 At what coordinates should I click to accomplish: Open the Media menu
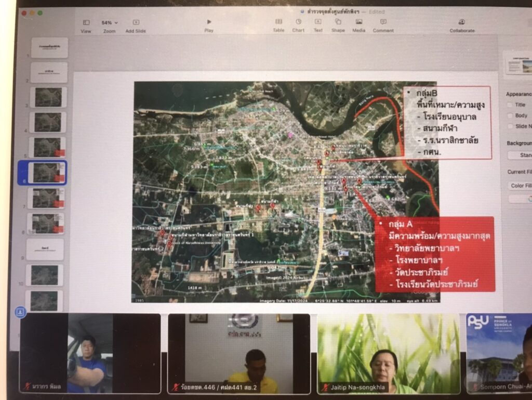point(358,25)
